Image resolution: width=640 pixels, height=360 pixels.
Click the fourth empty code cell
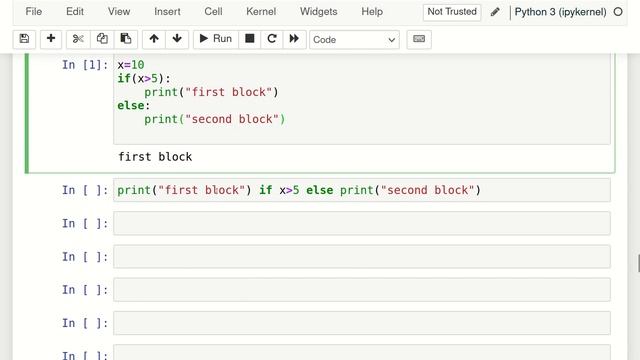pos(362,323)
